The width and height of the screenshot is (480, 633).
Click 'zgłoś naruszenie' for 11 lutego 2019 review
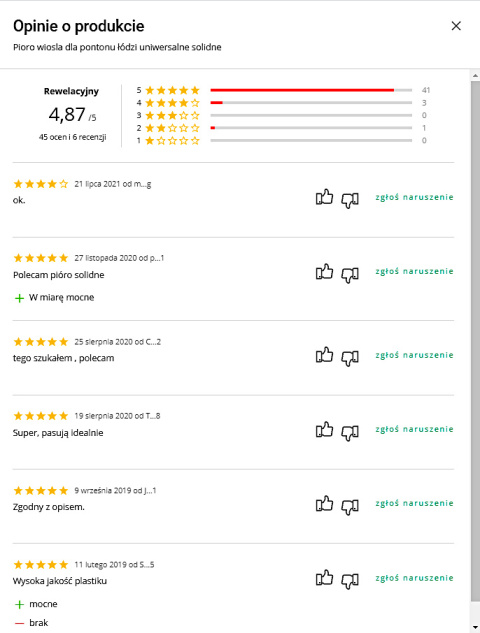click(414, 578)
